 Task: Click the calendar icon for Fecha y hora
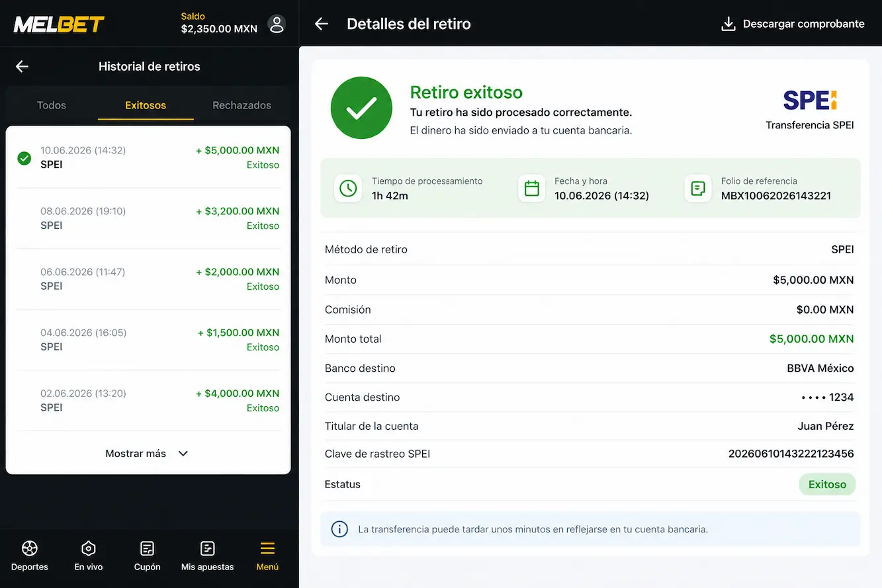532,189
